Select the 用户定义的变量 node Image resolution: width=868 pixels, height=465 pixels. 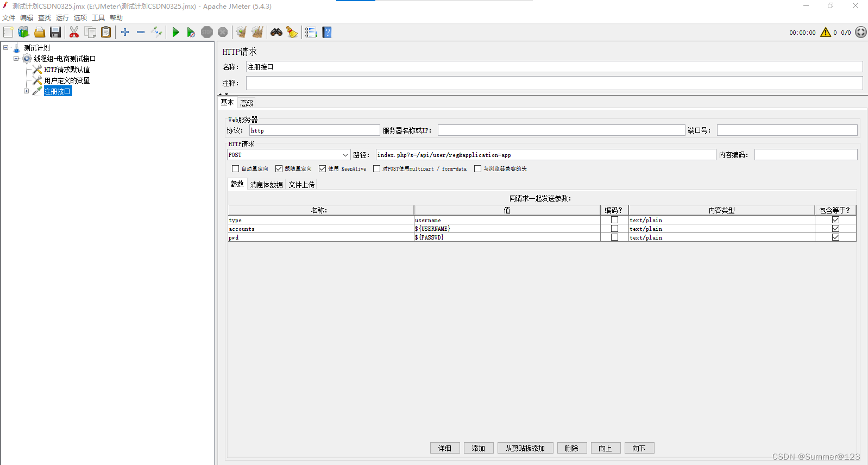tap(67, 80)
